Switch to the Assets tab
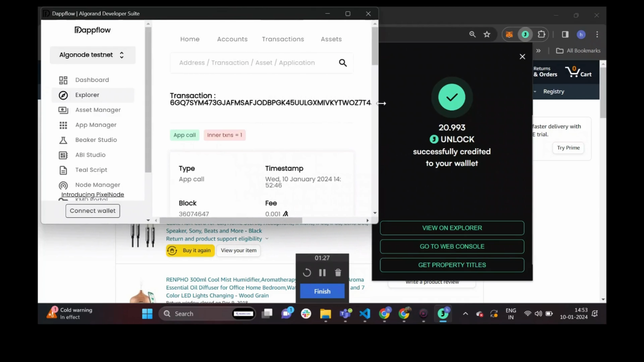Image resolution: width=644 pixels, height=362 pixels. pyautogui.click(x=331, y=39)
